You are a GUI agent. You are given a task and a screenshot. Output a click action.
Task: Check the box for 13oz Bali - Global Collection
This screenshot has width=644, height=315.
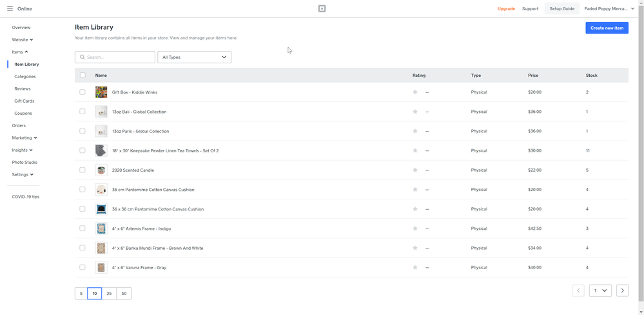pos(83,112)
